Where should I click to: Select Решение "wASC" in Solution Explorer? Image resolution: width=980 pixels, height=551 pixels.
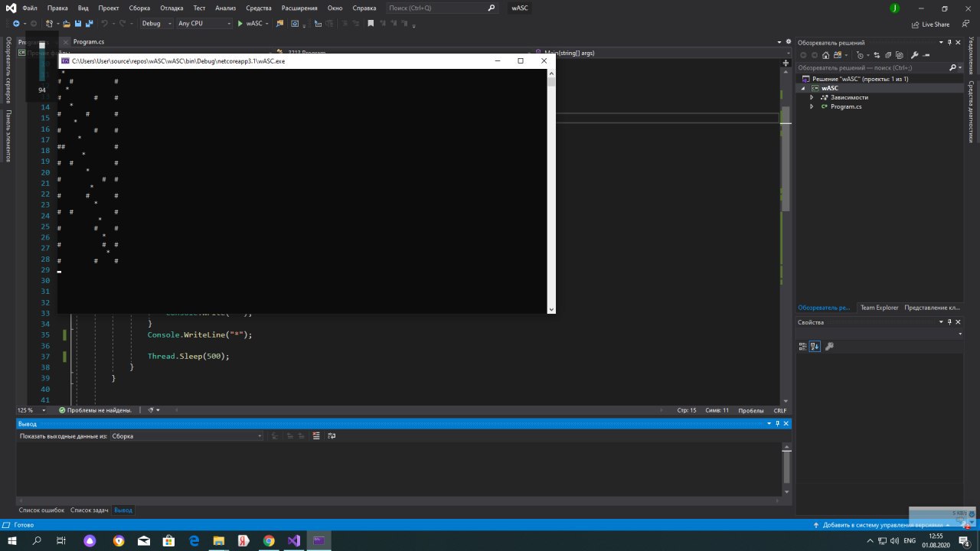pos(860,79)
